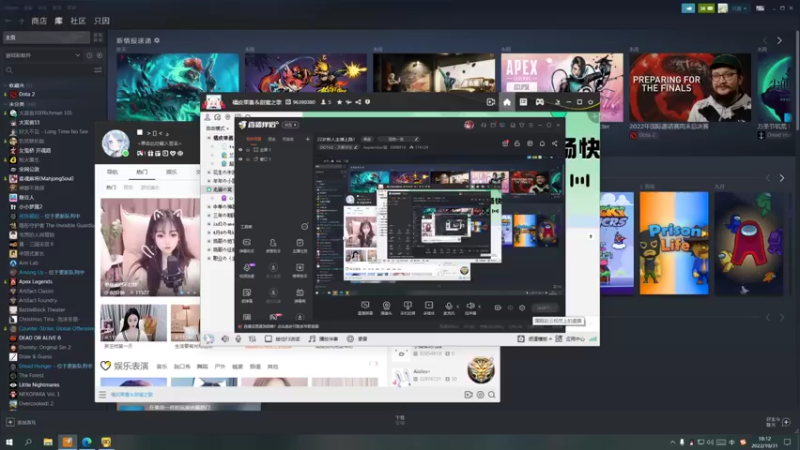
Task: Toggle the microphone in YY bottom bar
Action: (x=238, y=339)
